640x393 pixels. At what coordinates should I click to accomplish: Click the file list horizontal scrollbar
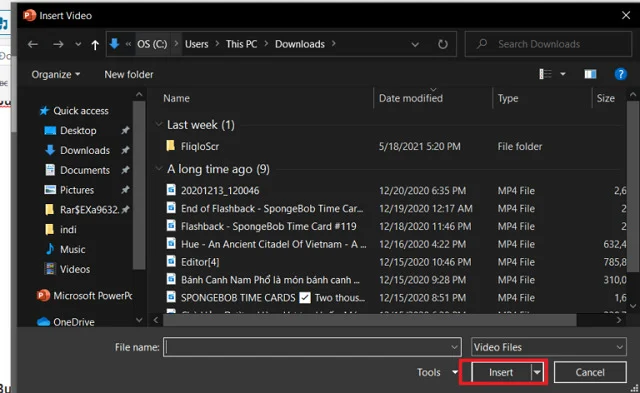369,320
